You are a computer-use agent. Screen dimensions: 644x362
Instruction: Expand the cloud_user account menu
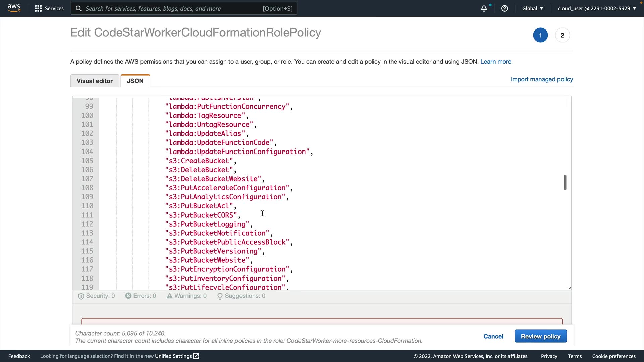pyautogui.click(x=597, y=8)
